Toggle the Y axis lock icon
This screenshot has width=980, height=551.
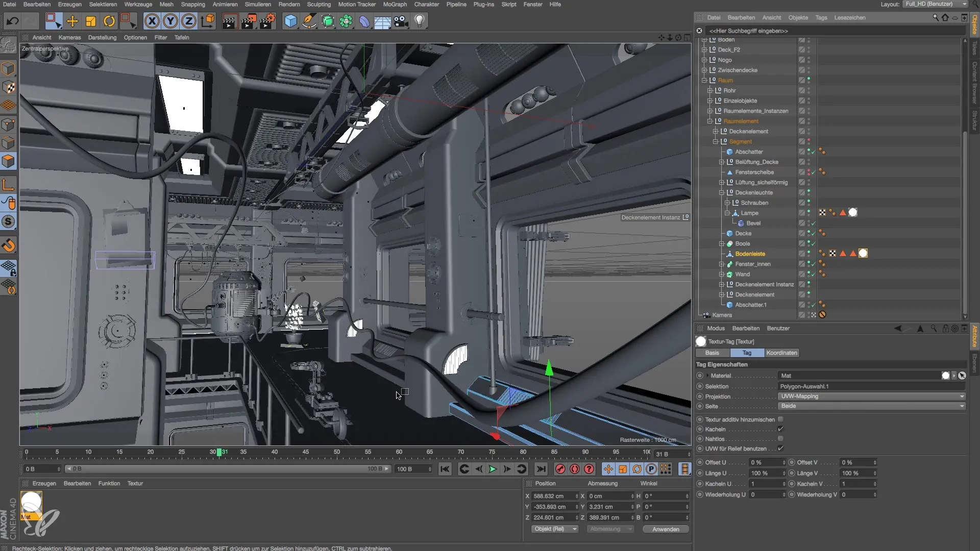click(170, 21)
